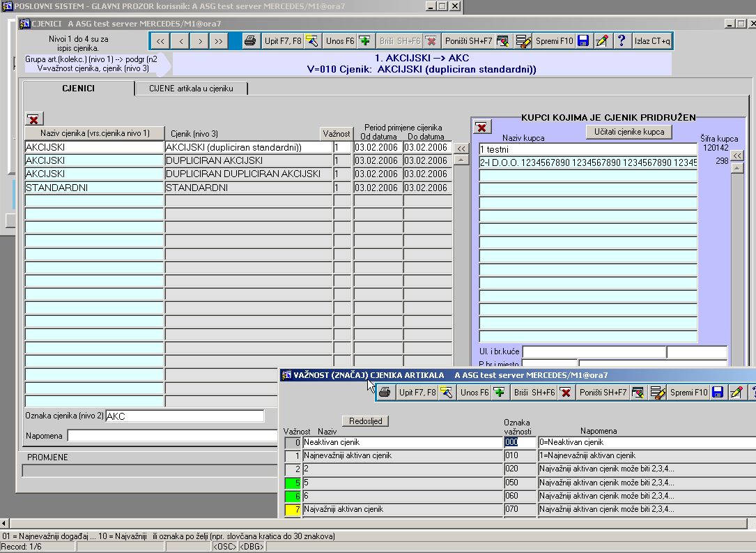The width and height of the screenshot is (756, 553).
Task: Click 'AKCIJSKI (dupliciran standardni))' cell
Action: point(249,147)
